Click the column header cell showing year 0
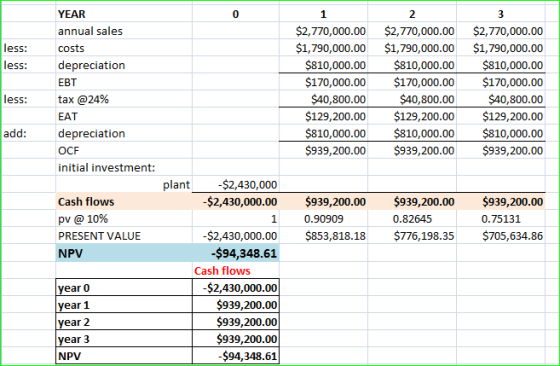The width and height of the screenshot is (560, 366). coord(235,14)
